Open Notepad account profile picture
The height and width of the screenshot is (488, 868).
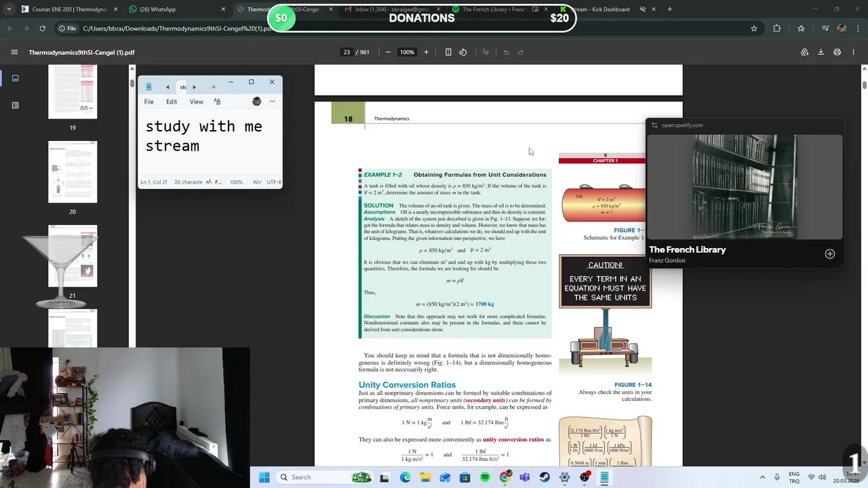tap(256, 102)
